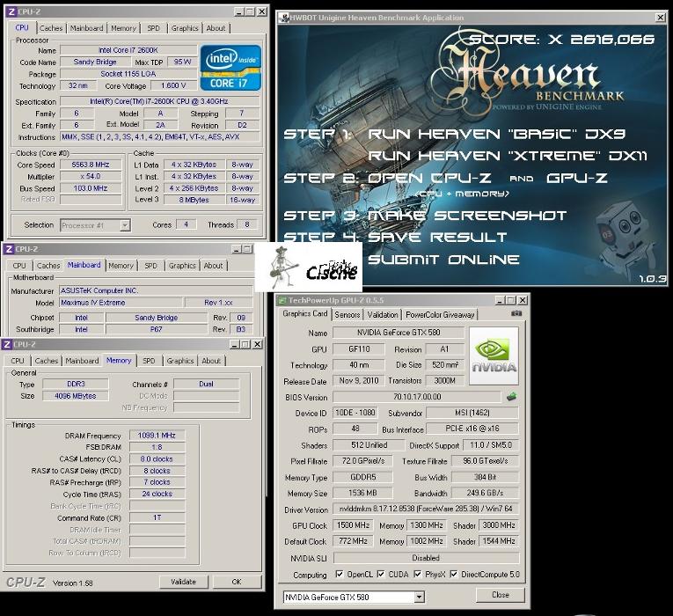The width and height of the screenshot is (673, 616).
Task: Click the HWBOT Heaven title bar icon
Action: (x=283, y=18)
